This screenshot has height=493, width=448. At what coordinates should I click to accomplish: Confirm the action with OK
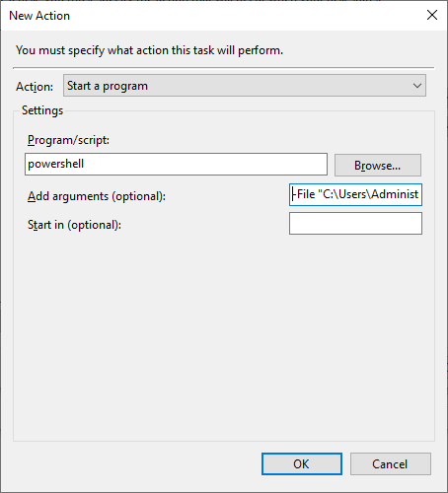pyautogui.click(x=302, y=463)
